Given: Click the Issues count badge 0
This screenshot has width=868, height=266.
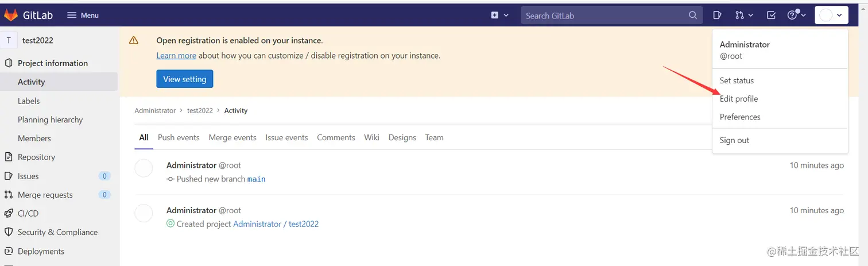Looking at the screenshot, I should [x=104, y=176].
